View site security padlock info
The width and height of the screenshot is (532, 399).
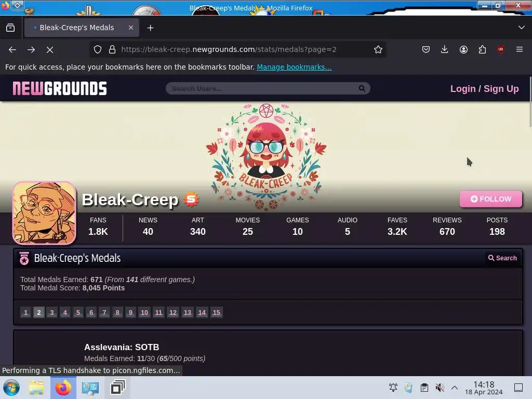pos(112,49)
